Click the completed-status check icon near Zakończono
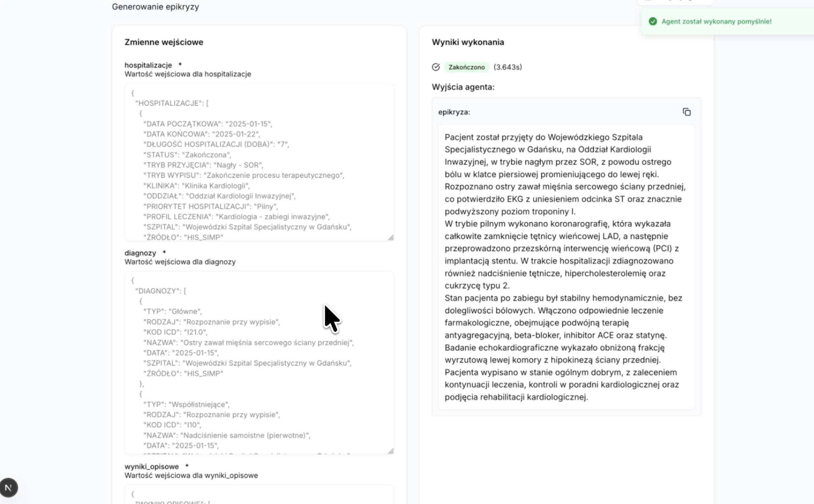Screen dimensions: 814x504 (436, 67)
